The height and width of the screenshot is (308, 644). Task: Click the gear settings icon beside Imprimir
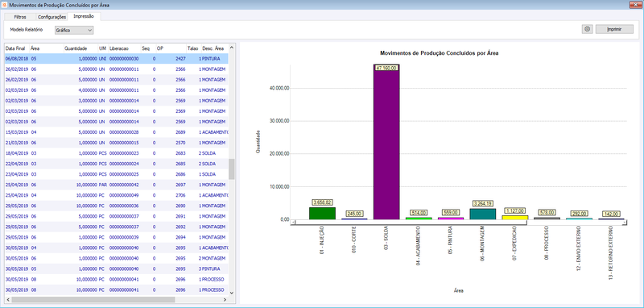tap(588, 29)
